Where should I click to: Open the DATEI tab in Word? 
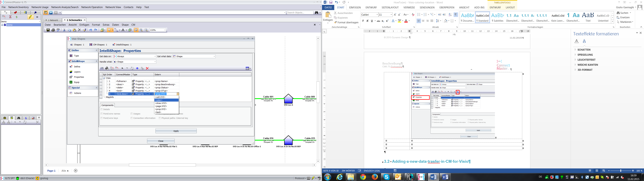(328, 8)
